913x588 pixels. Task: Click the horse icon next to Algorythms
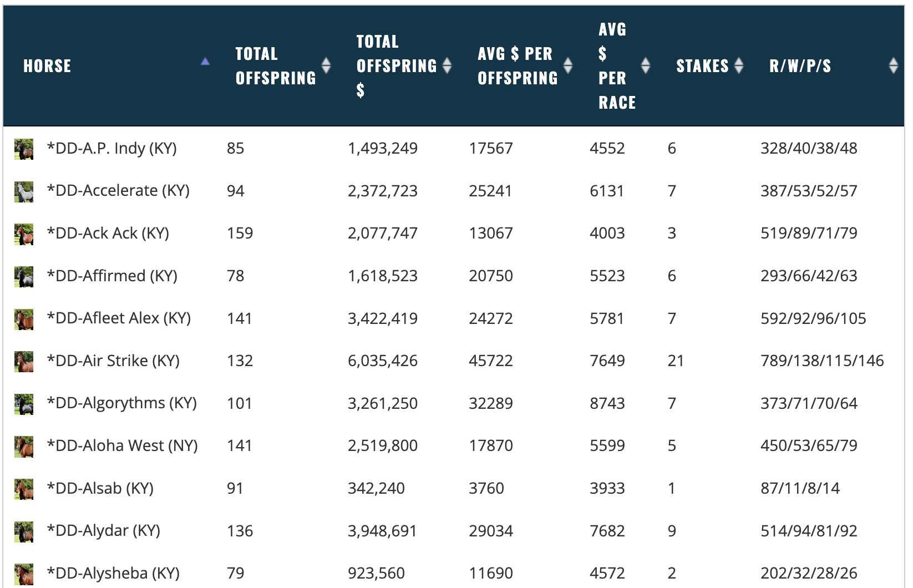(x=23, y=404)
